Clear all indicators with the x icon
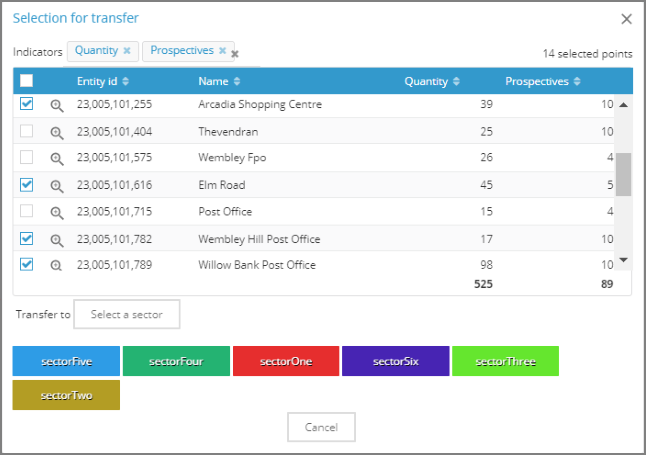The height and width of the screenshot is (455, 646). click(x=235, y=55)
